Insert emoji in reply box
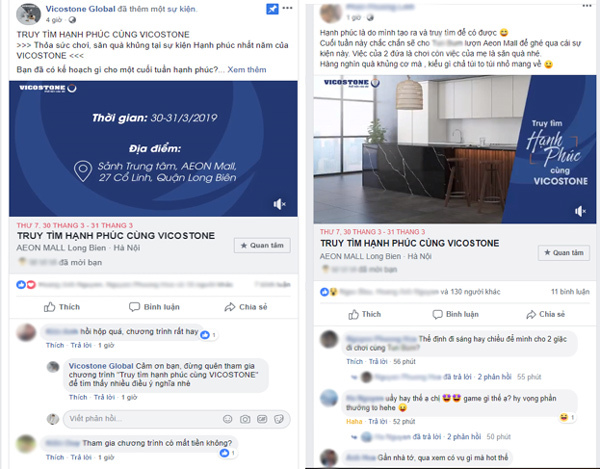600x469 pixels. (x=228, y=419)
